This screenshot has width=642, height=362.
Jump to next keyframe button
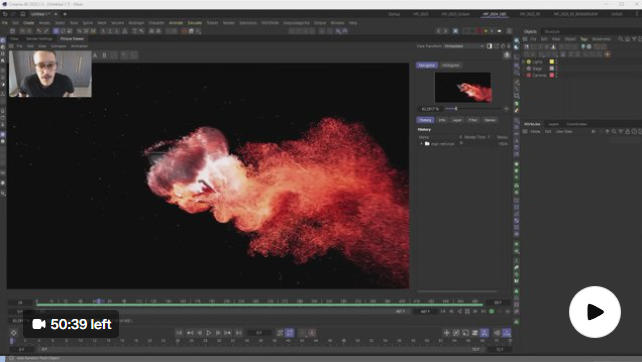point(228,333)
